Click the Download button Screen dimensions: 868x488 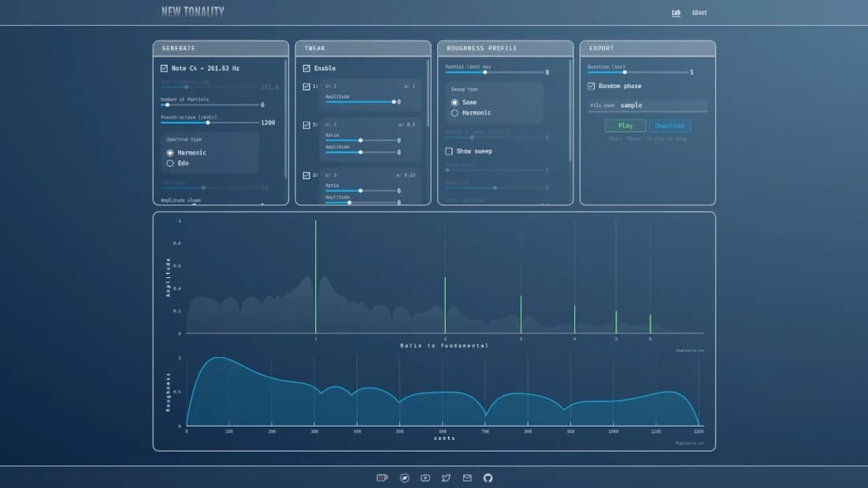coord(670,126)
